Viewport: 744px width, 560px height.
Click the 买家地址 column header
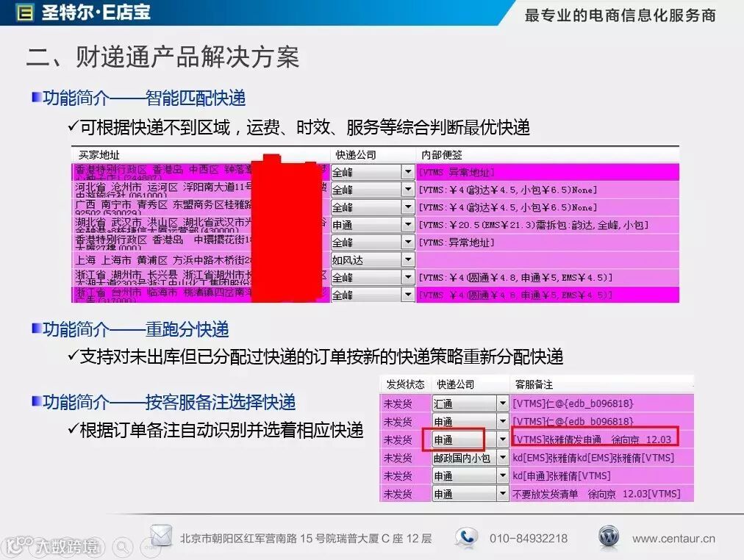pyautogui.click(x=99, y=155)
